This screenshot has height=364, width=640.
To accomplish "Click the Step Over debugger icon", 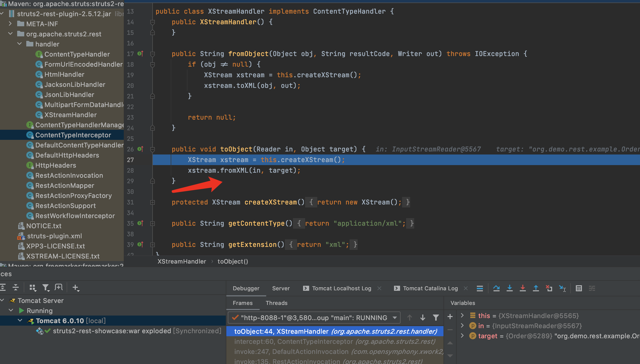I will click(x=496, y=288).
